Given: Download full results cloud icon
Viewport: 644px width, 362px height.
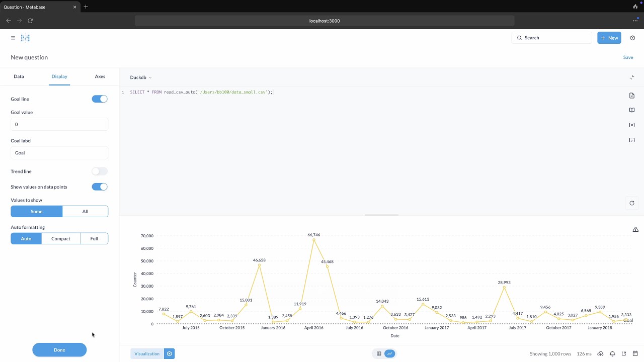Looking at the screenshot, I should click(x=600, y=354).
